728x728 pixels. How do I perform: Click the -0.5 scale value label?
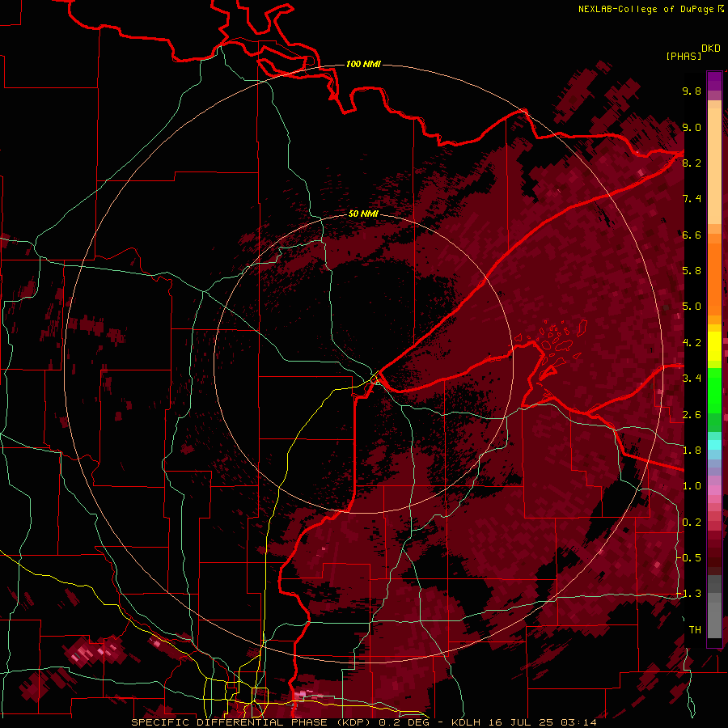[x=689, y=558]
